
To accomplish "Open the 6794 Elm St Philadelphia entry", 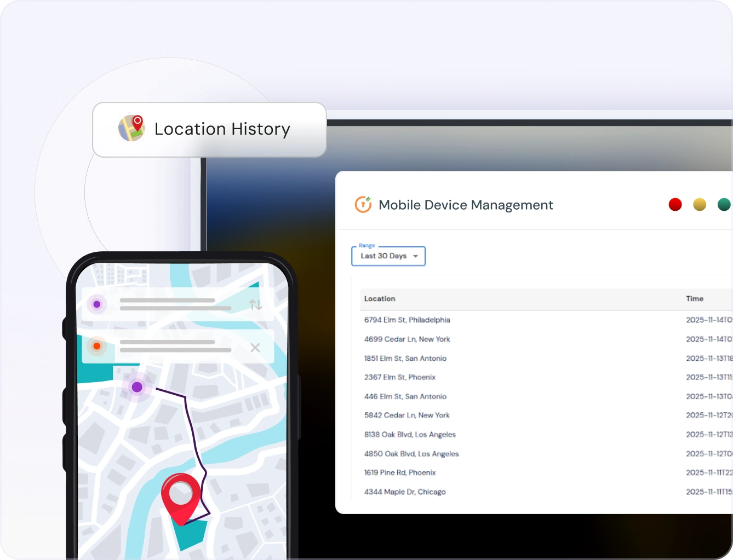I will (408, 320).
